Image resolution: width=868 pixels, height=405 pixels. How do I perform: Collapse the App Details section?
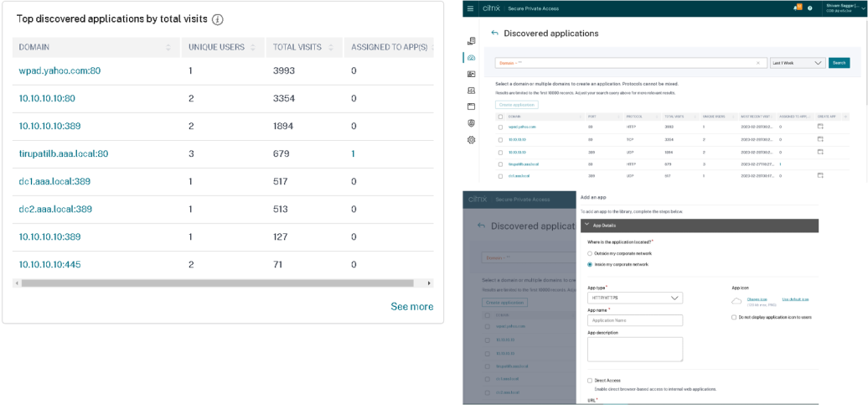pyautogui.click(x=586, y=226)
